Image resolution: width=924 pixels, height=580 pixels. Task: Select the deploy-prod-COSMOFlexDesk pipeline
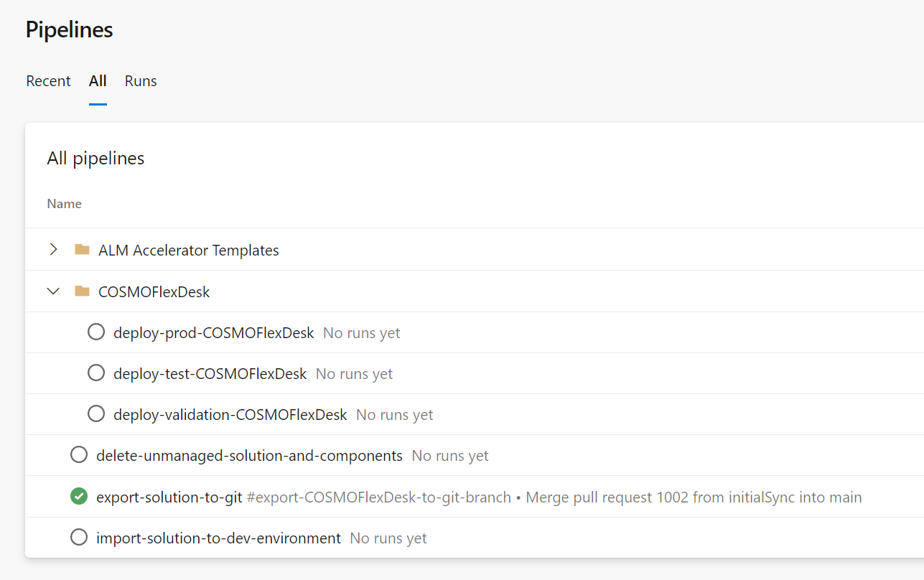[x=213, y=332]
